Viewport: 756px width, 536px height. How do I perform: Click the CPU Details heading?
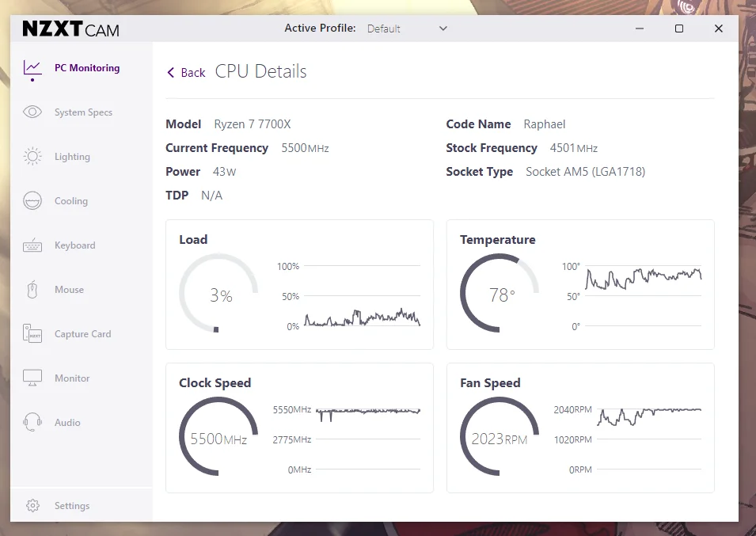260,71
